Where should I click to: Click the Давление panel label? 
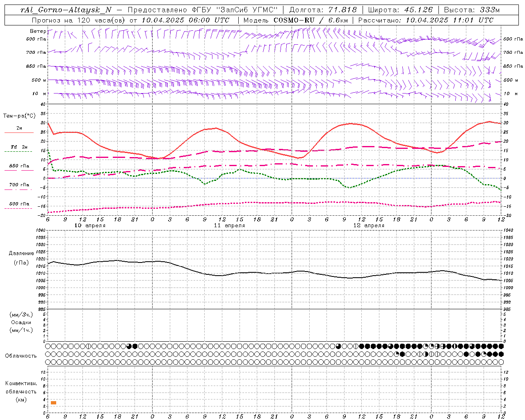(x=21, y=253)
